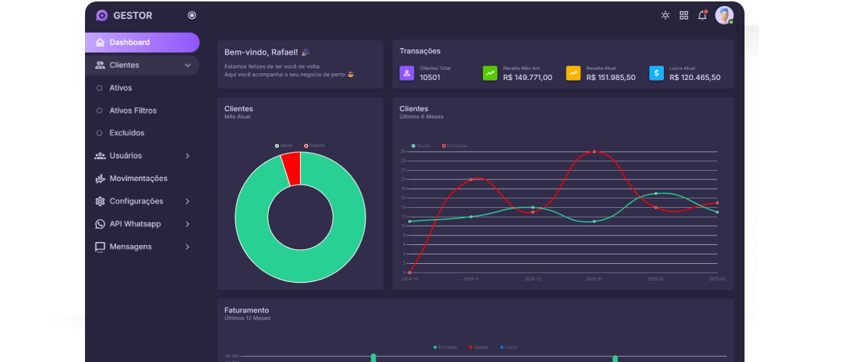
Task: Open the apps grid icon
Action: (684, 15)
